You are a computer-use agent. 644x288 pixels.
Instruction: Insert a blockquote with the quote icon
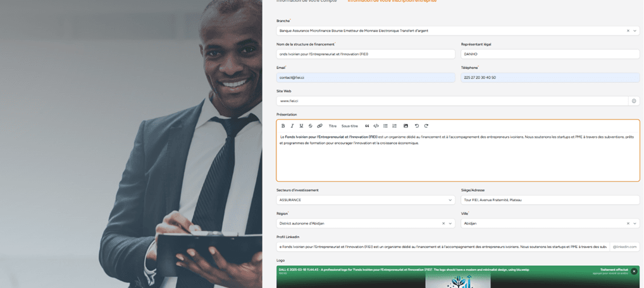pos(367,126)
